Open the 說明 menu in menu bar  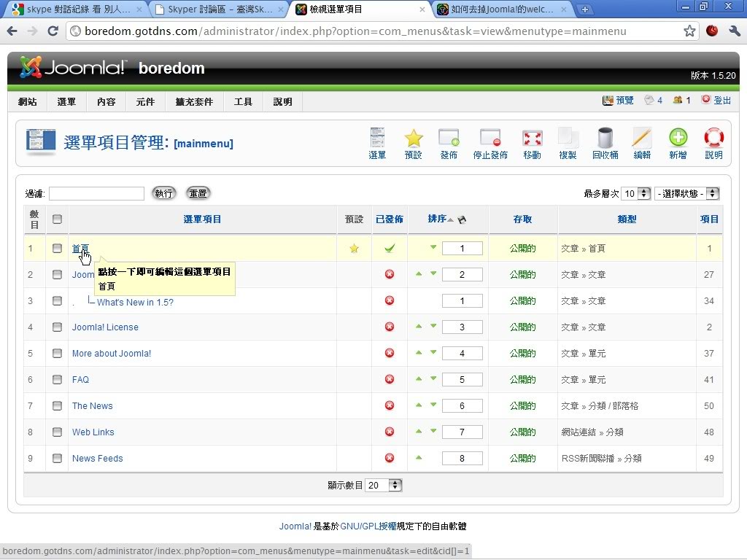pyautogui.click(x=282, y=101)
